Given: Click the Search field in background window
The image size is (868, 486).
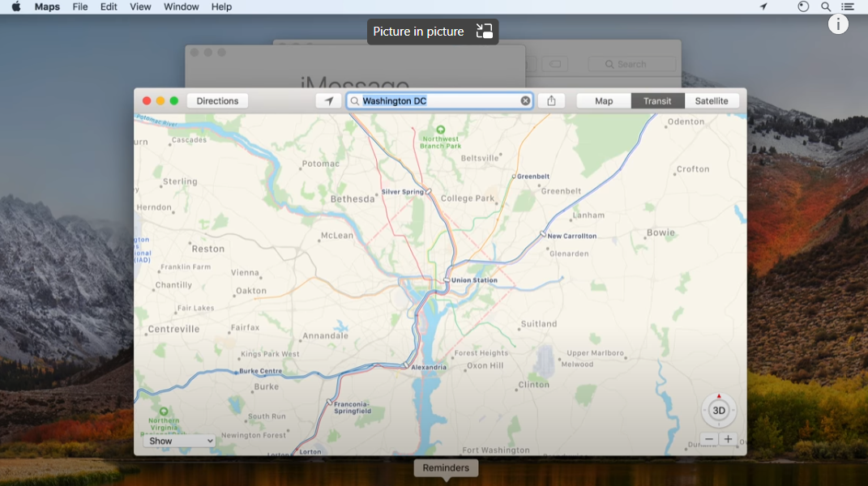Looking at the screenshot, I should pos(631,64).
